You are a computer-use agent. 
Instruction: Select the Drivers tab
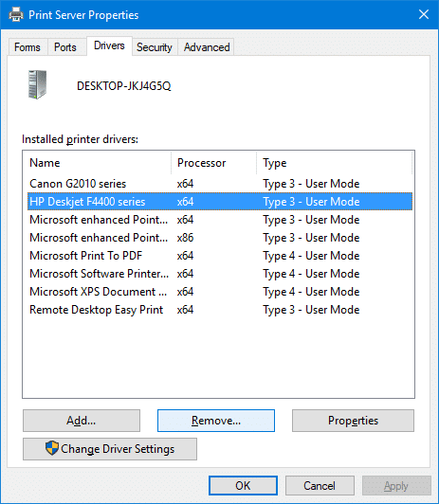(x=109, y=46)
